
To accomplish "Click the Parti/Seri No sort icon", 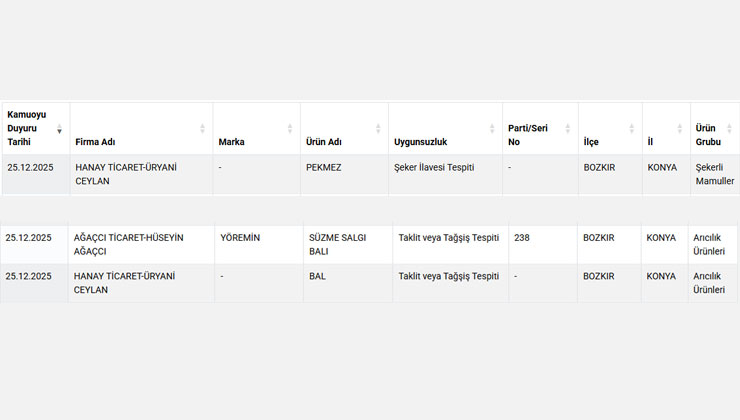I will (568, 129).
